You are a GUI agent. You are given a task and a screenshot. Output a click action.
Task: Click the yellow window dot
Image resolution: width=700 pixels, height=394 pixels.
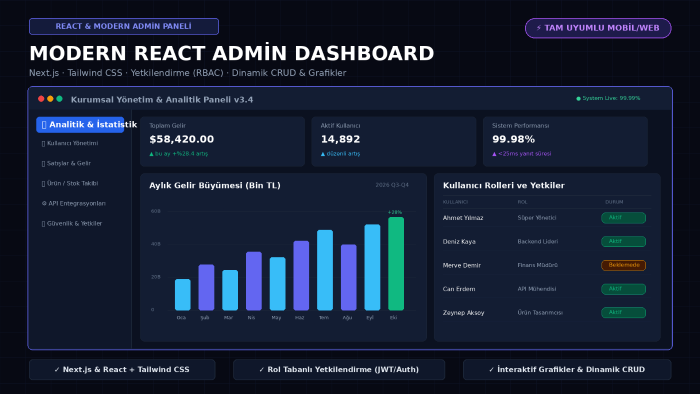coord(50,99)
